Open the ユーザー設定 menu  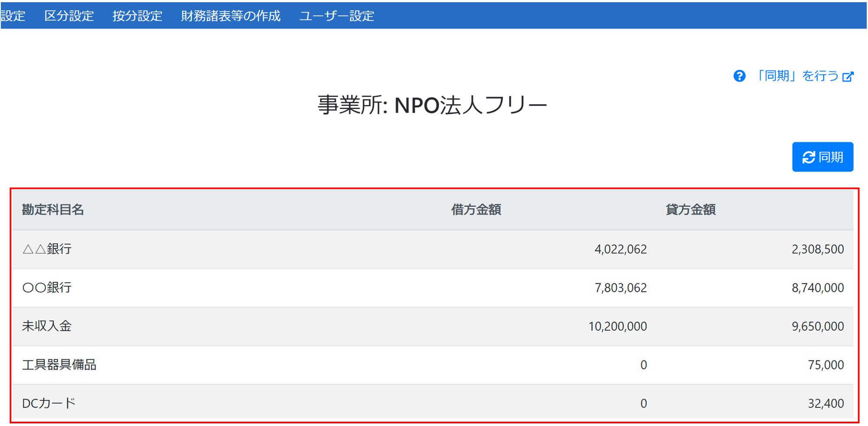tap(337, 16)
